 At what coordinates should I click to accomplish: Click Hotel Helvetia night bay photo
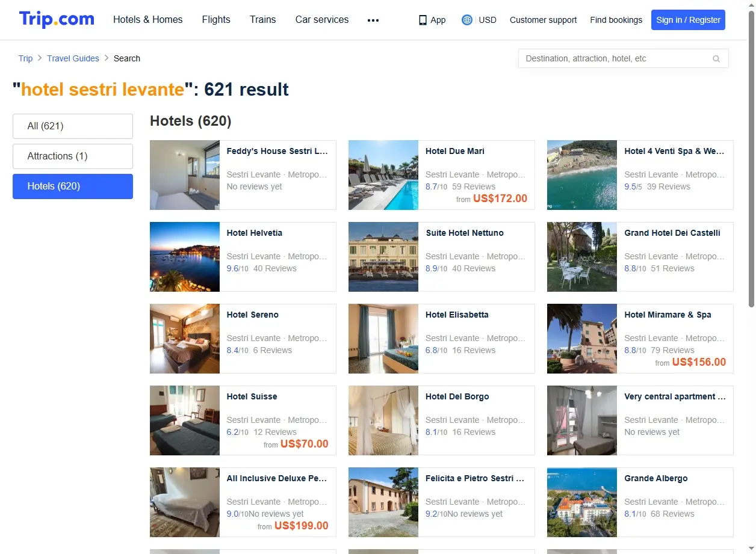185,257
